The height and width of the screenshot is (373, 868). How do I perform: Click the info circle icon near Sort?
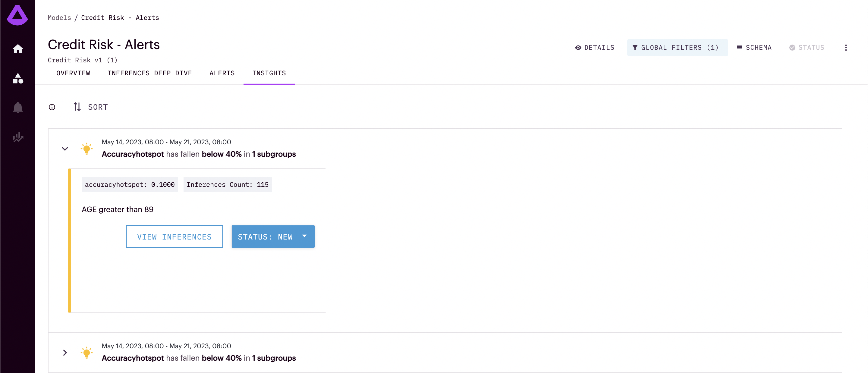click(52, 107)
